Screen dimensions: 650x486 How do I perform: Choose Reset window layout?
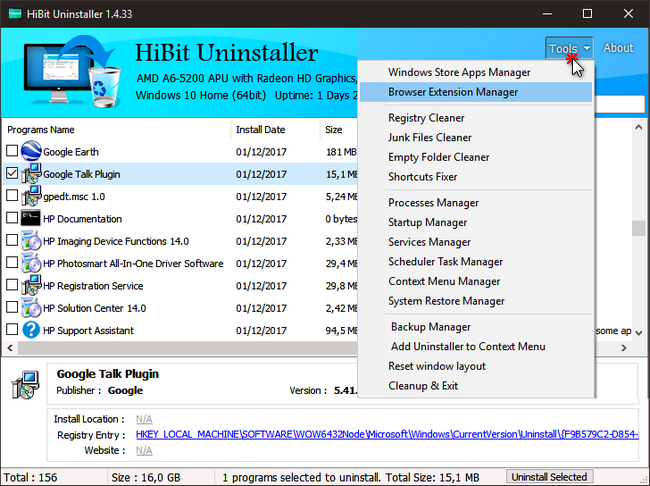click(476, 366)
